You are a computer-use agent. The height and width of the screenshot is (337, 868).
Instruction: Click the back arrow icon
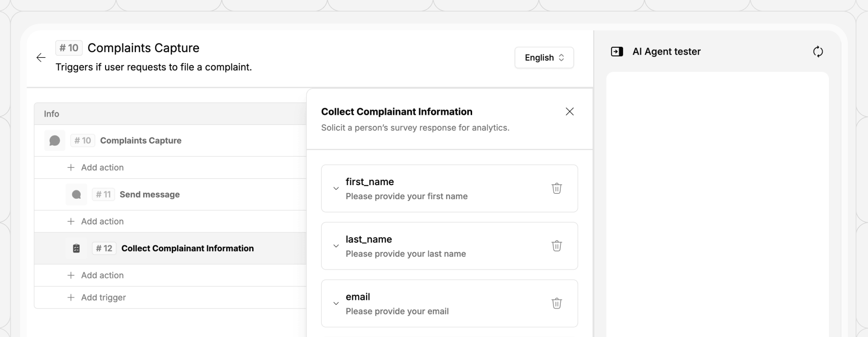coord(41,58)
